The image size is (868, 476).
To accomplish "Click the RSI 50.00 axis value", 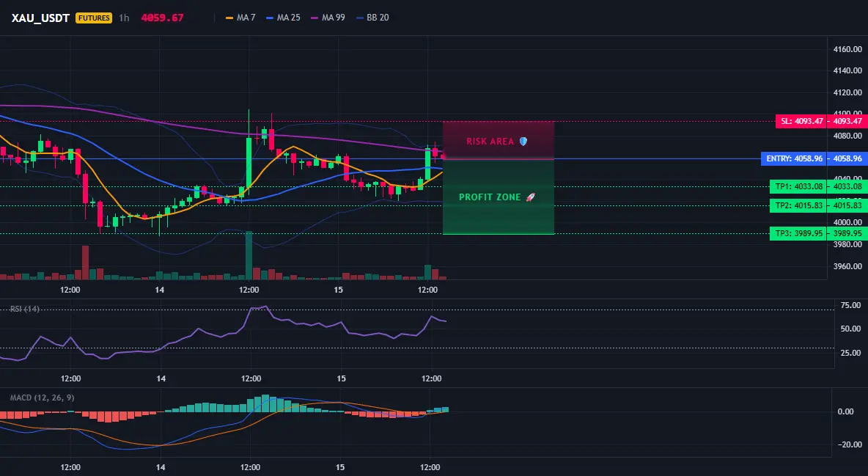I will tap(850, 329).
